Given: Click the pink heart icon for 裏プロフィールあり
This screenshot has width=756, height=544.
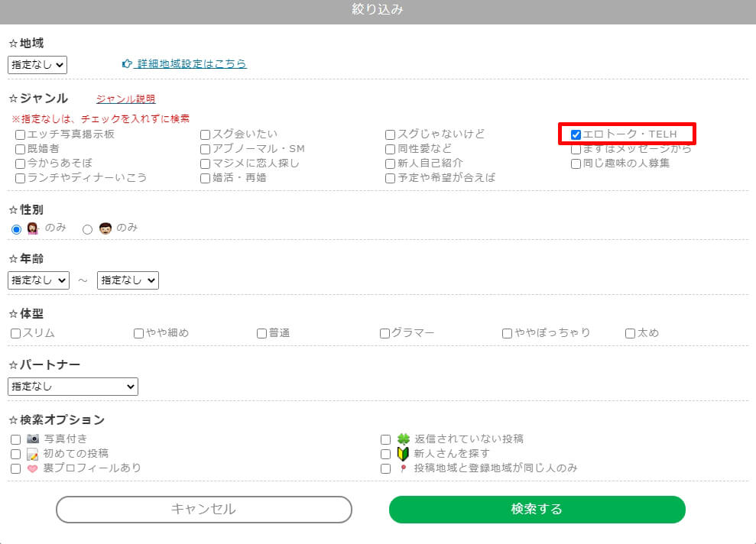Looking at the screenshot, I should click(33, 468).
